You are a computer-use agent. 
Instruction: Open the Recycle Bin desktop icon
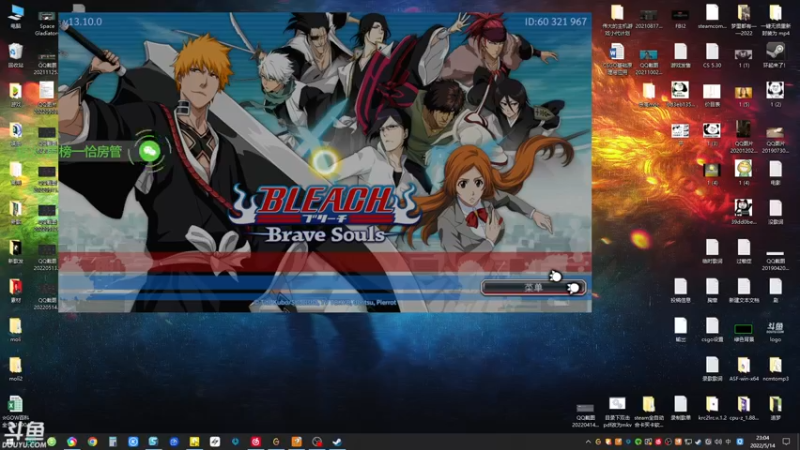[x=16, y=56]
